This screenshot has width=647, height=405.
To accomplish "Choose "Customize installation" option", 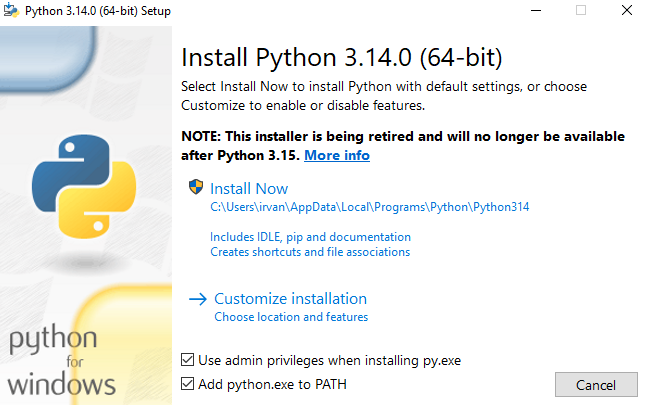I will 290,299.
